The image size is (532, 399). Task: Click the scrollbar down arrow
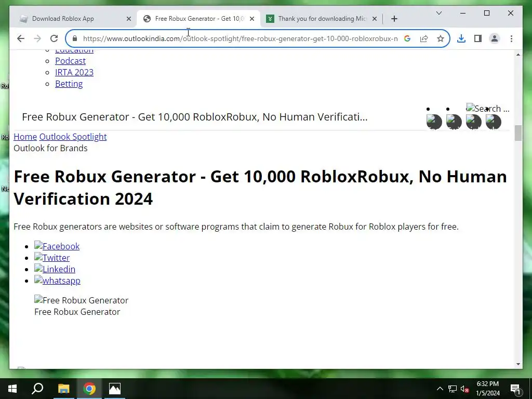click(x=518, y=364)
